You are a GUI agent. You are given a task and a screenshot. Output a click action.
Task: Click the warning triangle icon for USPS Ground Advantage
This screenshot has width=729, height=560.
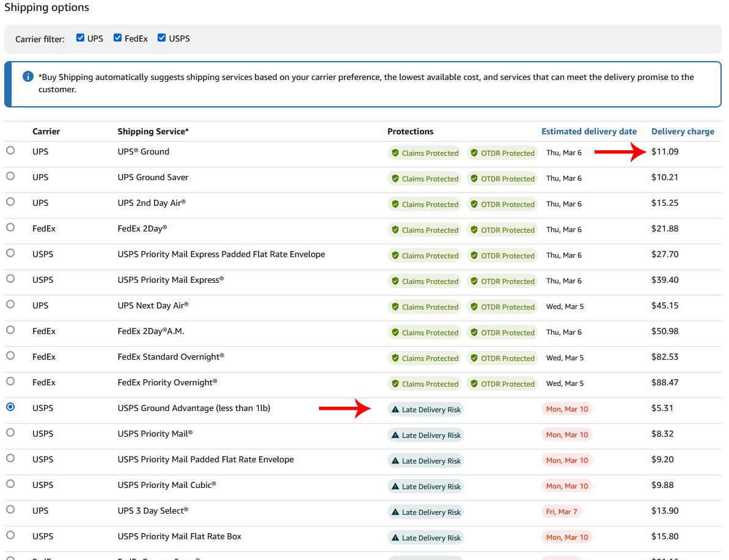395,409
